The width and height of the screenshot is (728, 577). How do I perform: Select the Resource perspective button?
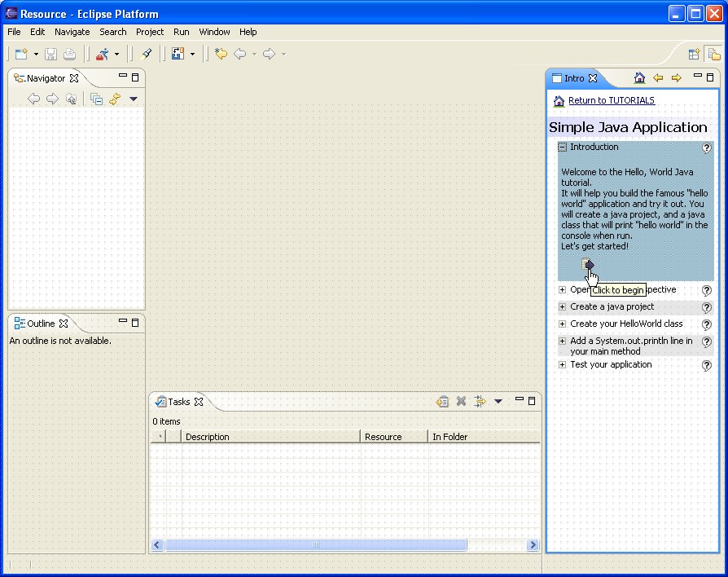click(x=713, y=54)
